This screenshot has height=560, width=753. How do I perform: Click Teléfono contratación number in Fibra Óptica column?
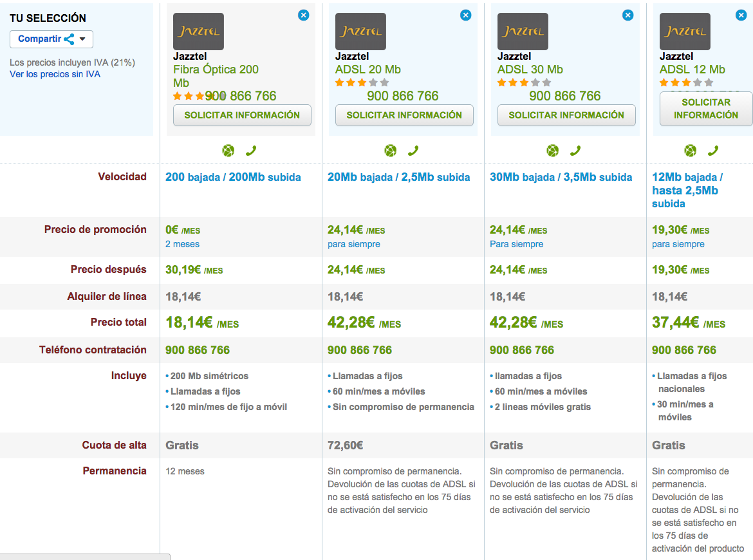[198, 350]
